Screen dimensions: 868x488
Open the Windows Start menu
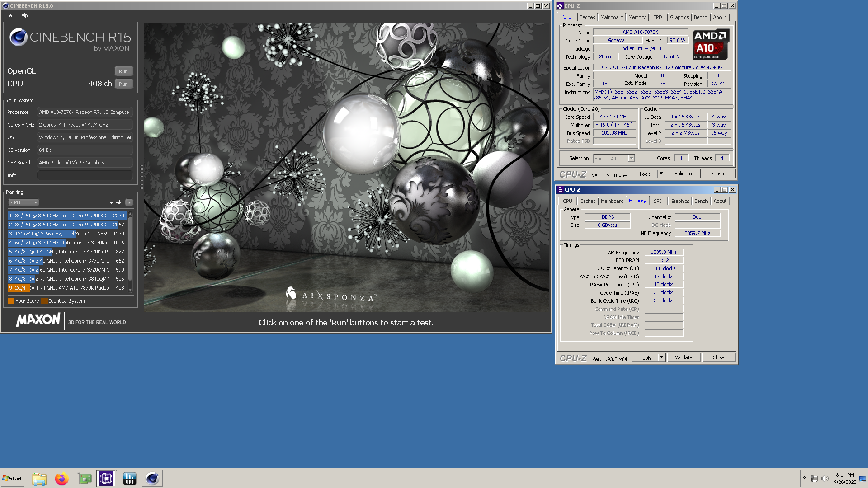click(12, 479)
